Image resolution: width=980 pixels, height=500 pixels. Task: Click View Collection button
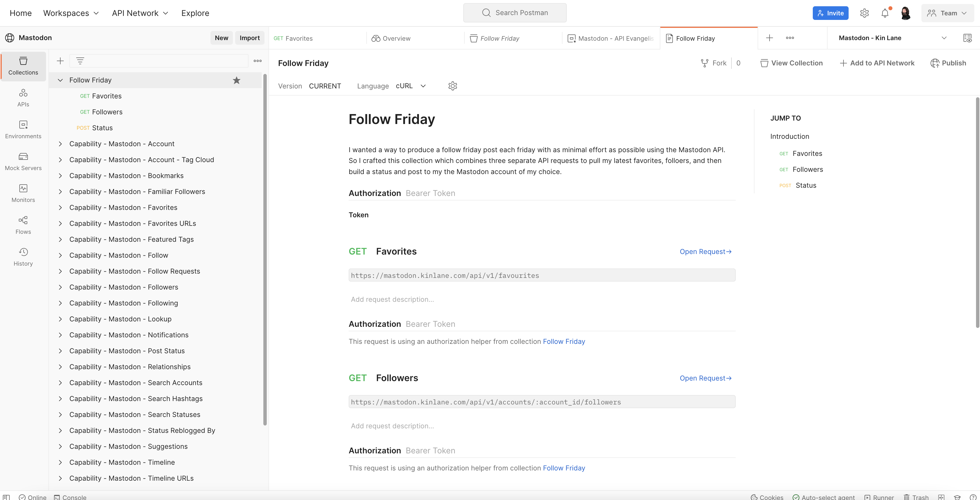791,63
